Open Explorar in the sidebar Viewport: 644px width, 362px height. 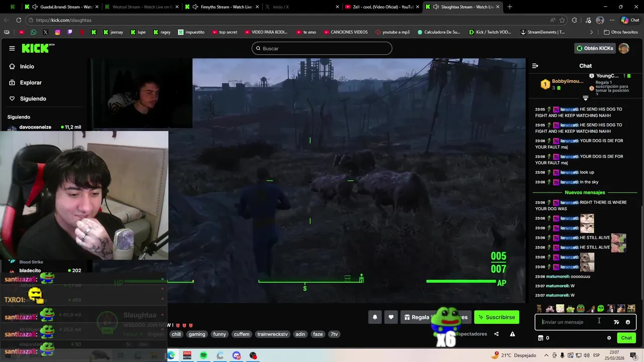coord(25,82)
